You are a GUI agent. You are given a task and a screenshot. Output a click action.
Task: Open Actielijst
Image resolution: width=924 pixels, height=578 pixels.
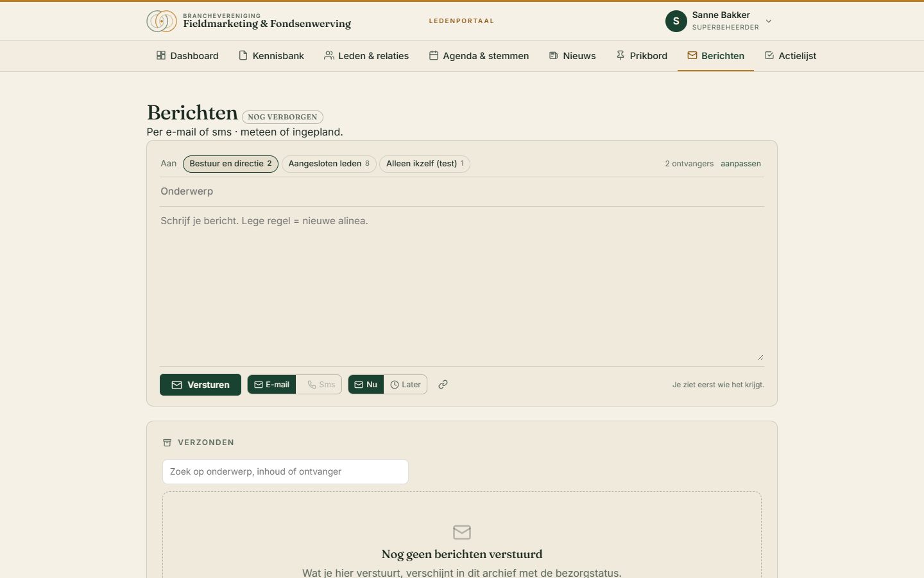pyautogui.click(x=791, y=56)
